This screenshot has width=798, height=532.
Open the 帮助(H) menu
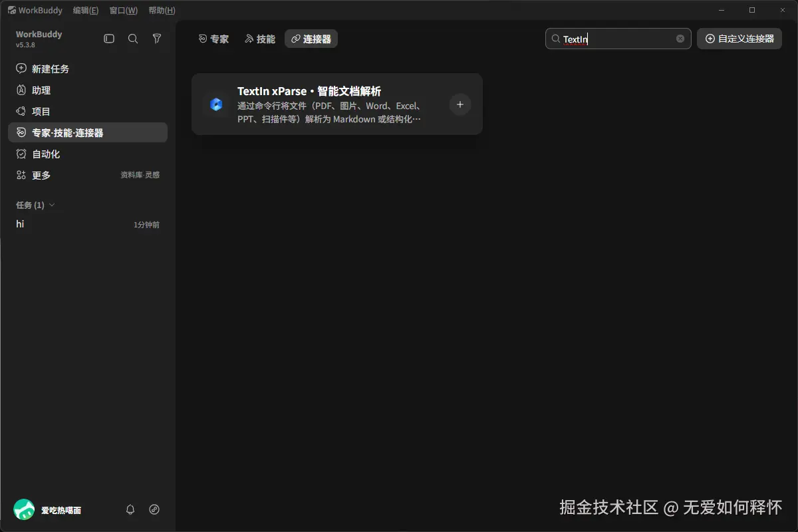click(162, 10)
